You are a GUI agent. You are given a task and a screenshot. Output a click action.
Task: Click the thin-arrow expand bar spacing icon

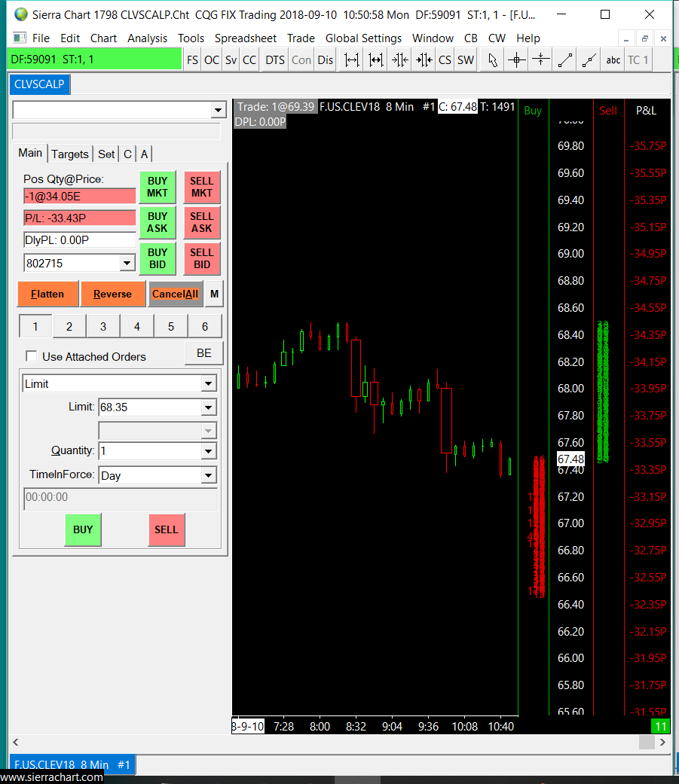pyautogui.click(x=352, y=60)
